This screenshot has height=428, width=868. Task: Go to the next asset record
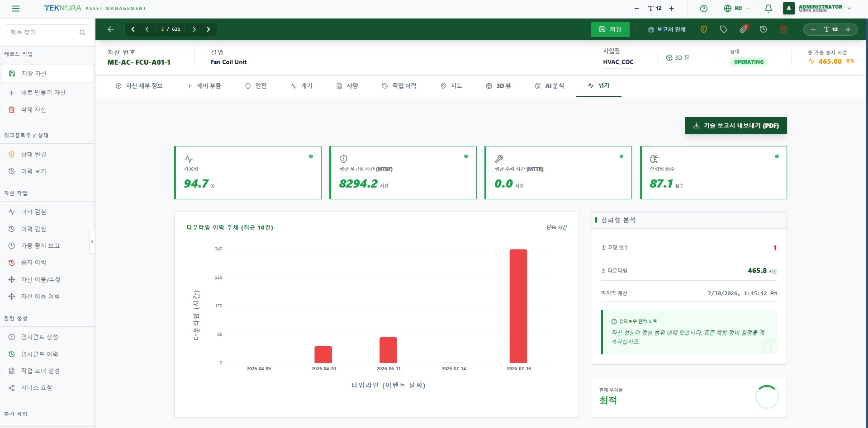(194, 29)
